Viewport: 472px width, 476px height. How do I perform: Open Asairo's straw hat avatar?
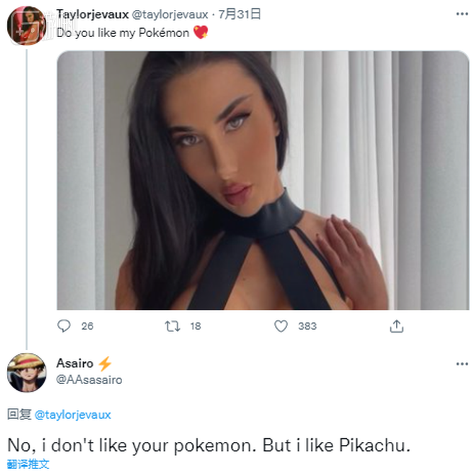coord(26,372)
